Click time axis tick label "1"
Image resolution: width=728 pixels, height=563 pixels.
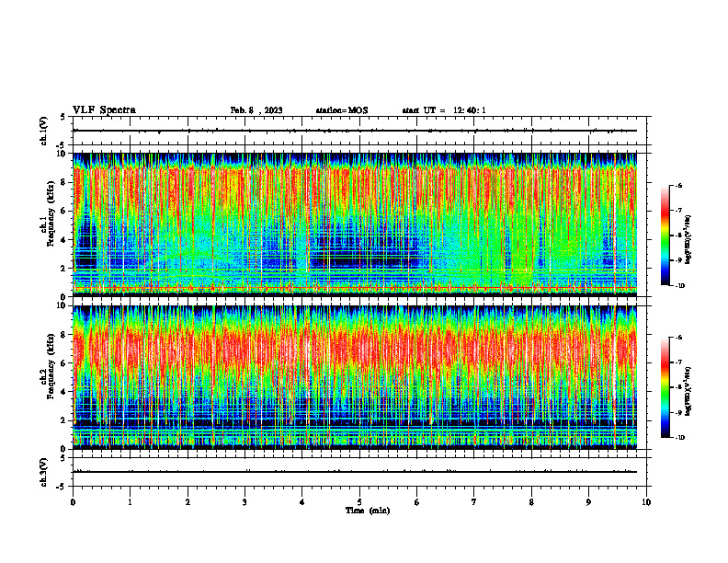point(130,502)
